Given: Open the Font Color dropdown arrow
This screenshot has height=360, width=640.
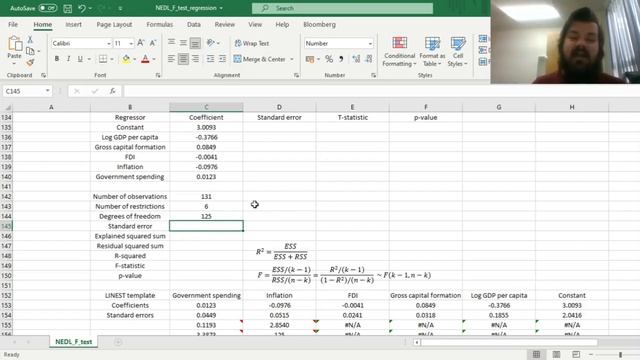Looking at the screenshot, I should (154, 60).
